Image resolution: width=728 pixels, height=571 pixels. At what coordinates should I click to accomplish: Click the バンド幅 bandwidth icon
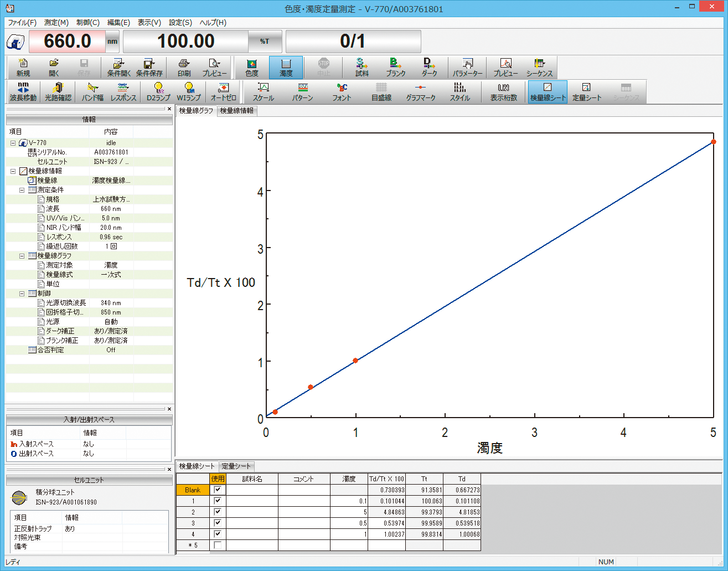point(92,92)
